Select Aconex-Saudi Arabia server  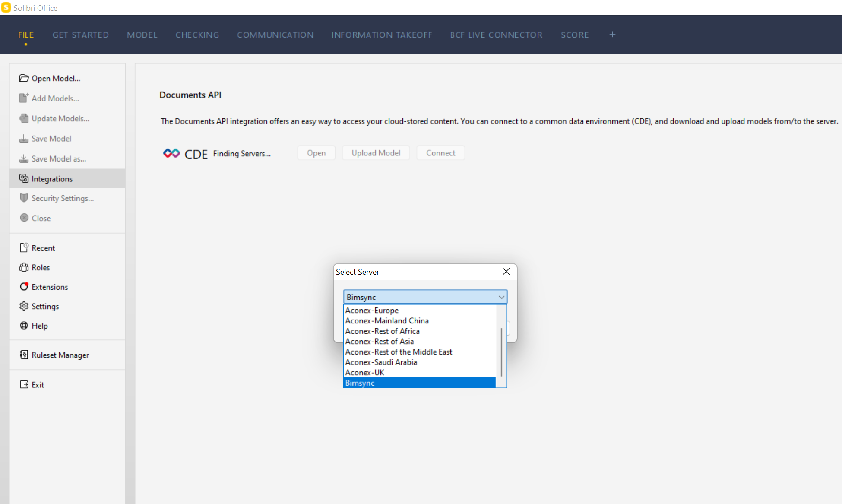420,362
